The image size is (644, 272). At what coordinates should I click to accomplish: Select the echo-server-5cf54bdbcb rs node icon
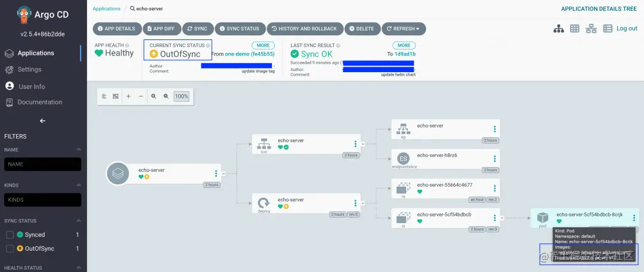click(403, 218)
